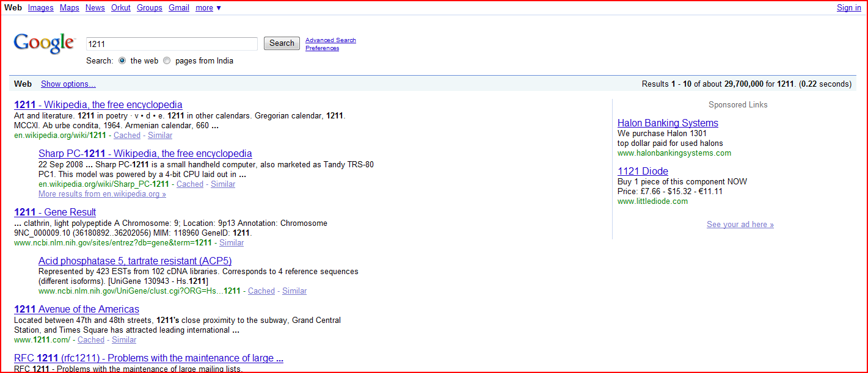Screen dimensions: 868x373
Task: Open '1211 - Gene Result' link
Action: [x=55, y=212]
